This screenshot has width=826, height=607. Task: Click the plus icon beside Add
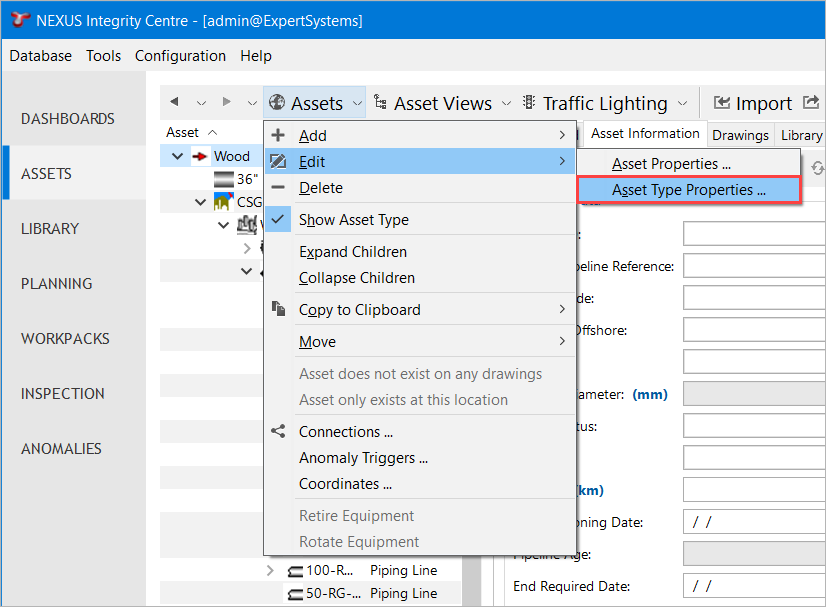click(x=278, y=135)
